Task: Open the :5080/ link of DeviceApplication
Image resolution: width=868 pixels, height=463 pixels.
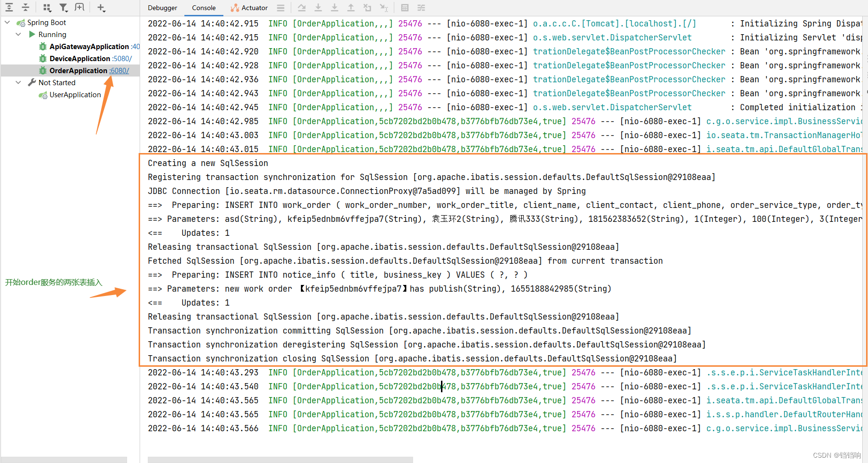Action: click(x=122, y=58)
